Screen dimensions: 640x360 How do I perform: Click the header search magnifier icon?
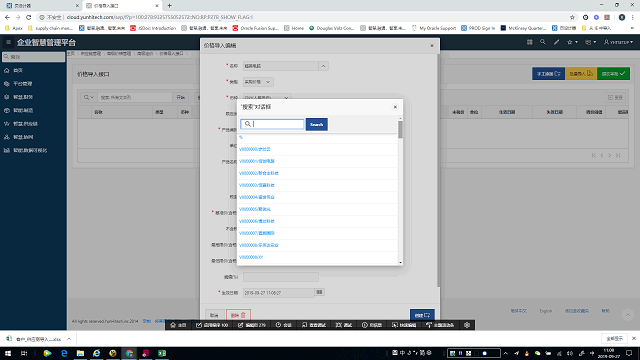(x=542, y=42)
